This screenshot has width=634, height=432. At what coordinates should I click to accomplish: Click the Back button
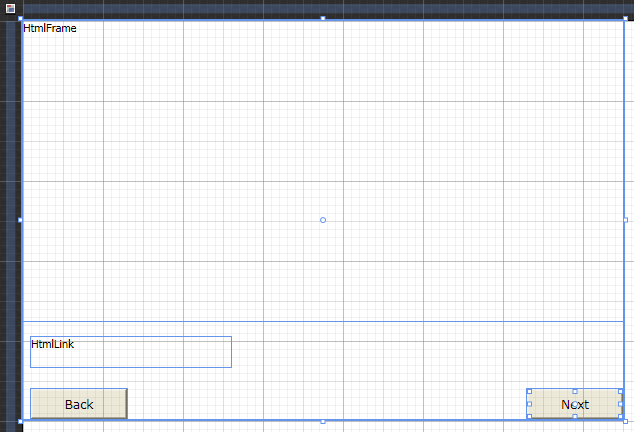pyautogui.click(x=79, y=404)
